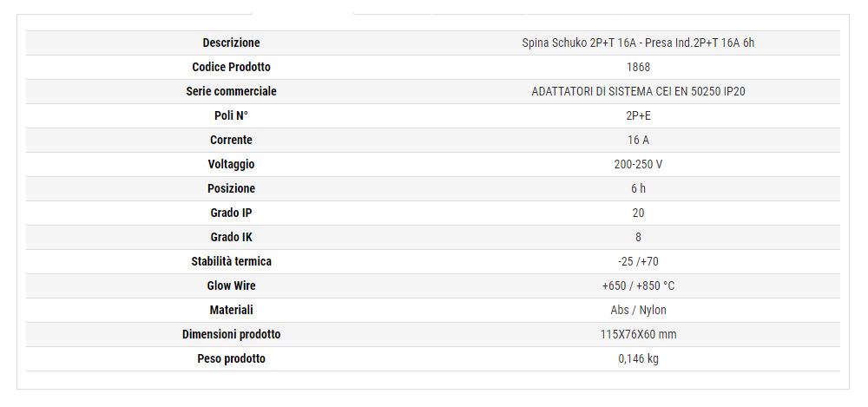Select the -25 /+70 thermal stability value
Image resolution: width=868 pixels, height=407 pixels.
click(x=638, y=261)
